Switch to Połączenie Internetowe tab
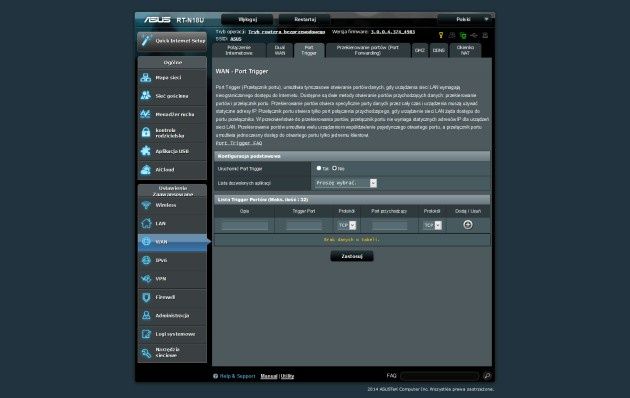 click(x=239, y=51)
